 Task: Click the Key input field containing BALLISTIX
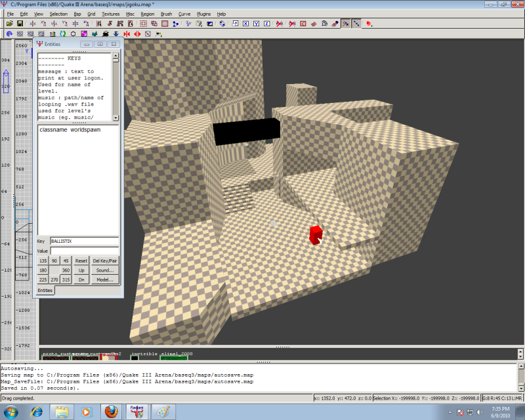point(85,241)
